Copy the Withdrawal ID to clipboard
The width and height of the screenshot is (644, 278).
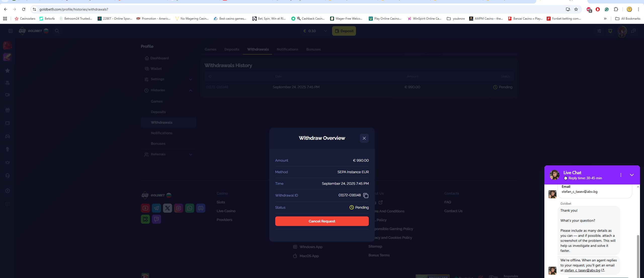click(x=366, y=196)
